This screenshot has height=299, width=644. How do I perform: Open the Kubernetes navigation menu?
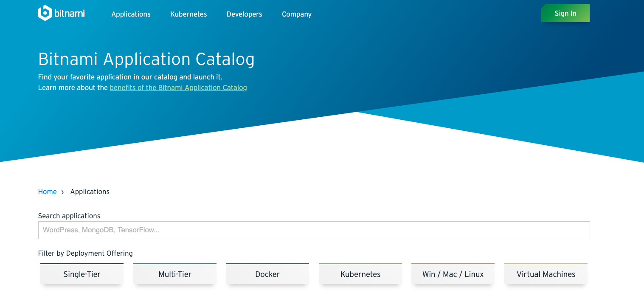point(188,14)
